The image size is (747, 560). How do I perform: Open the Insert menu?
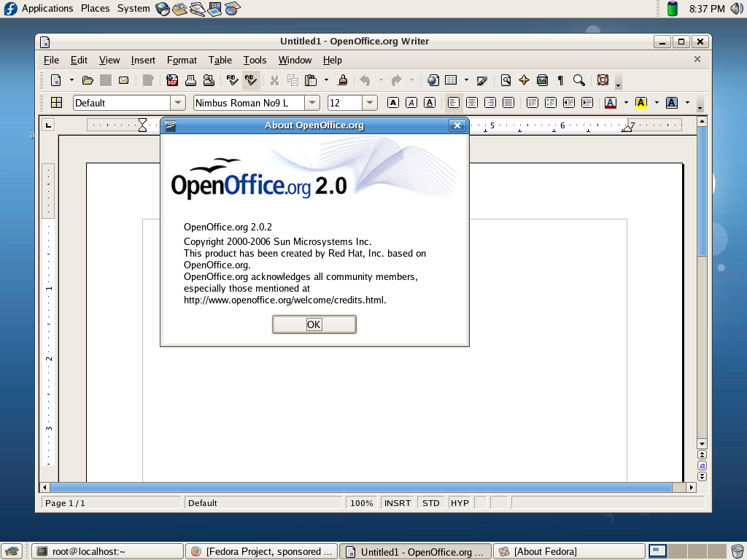click(x=143, y=60)
